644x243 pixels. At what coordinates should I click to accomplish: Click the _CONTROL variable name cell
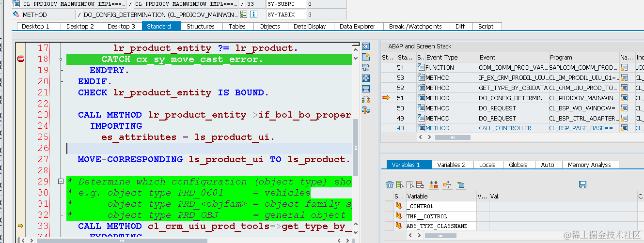click(x=440, y=206)
